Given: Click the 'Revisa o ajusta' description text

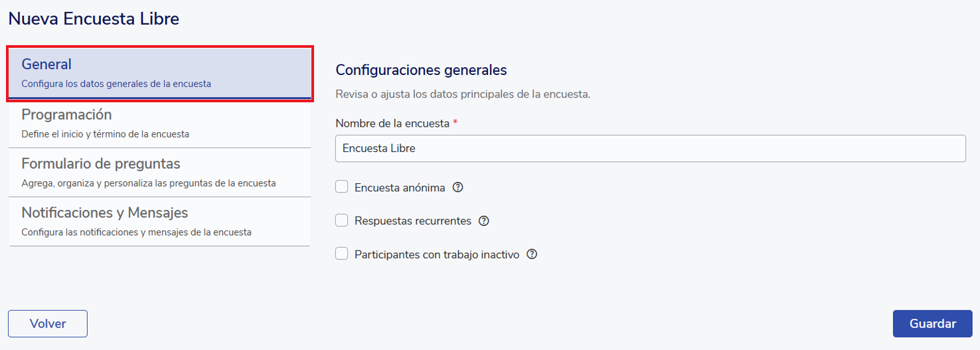Looking at the screenshot, I should (463, 94).
